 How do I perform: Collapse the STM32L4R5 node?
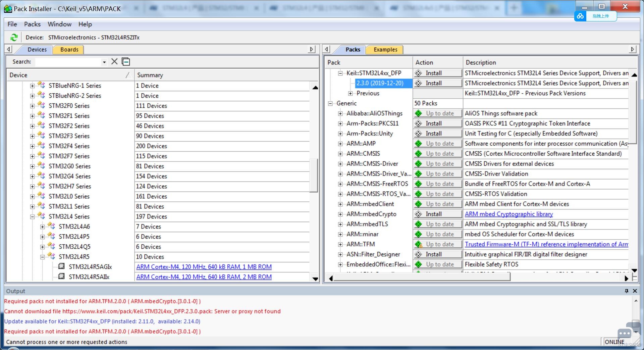point(43,257)
